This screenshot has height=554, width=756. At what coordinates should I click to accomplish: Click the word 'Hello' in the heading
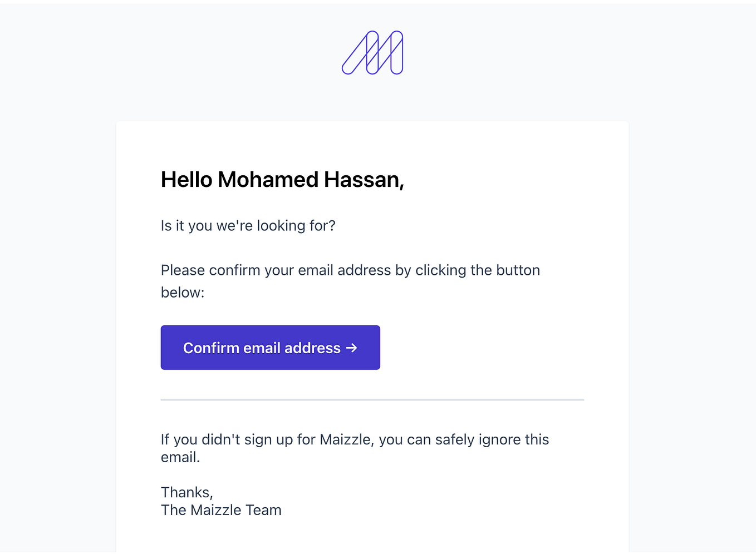click(x=186, y=180)
